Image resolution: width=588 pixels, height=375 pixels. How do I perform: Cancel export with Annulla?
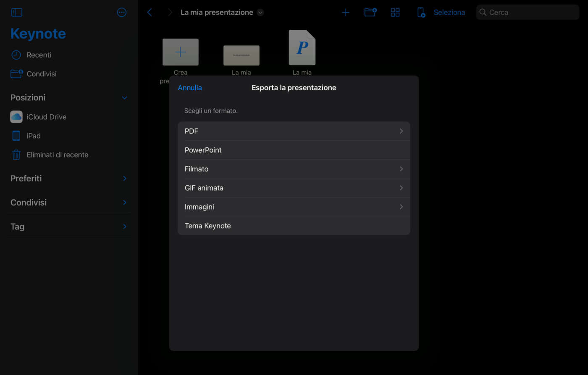coord(190,88)
